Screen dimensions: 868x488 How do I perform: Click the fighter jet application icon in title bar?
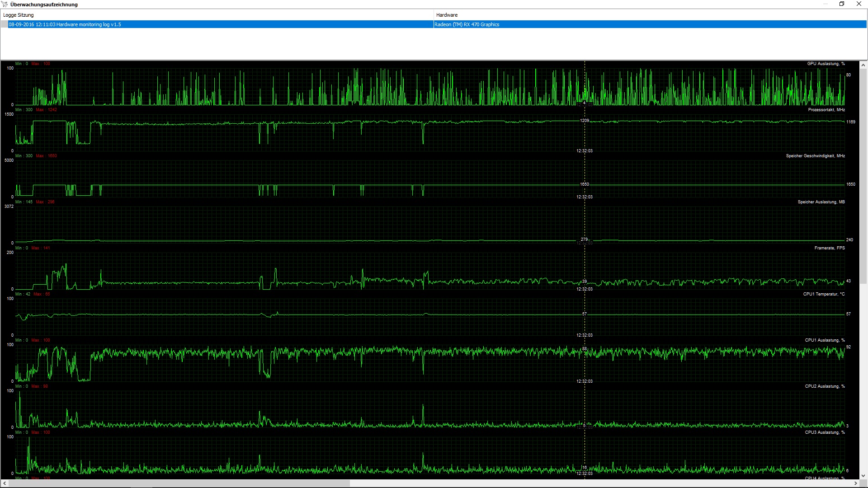[x=5, y=5]
